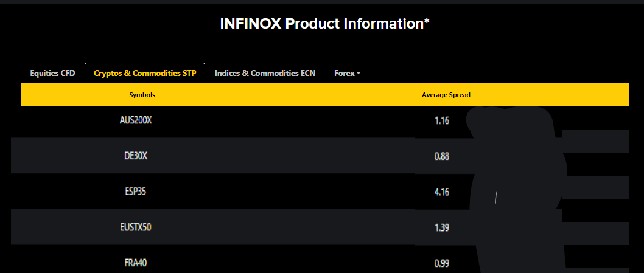
Task: Select the FRA40 symbol row
Action: pos(136,263)
